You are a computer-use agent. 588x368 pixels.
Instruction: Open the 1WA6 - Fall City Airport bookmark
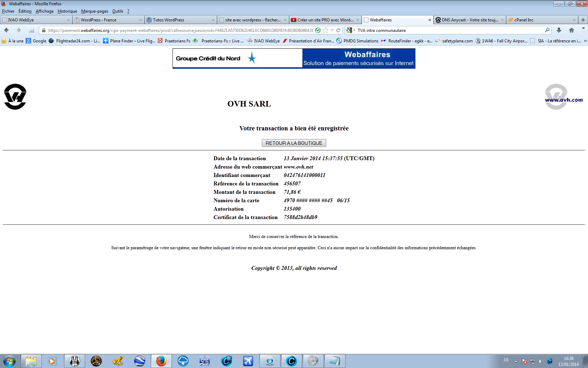(x=502, y=41)
